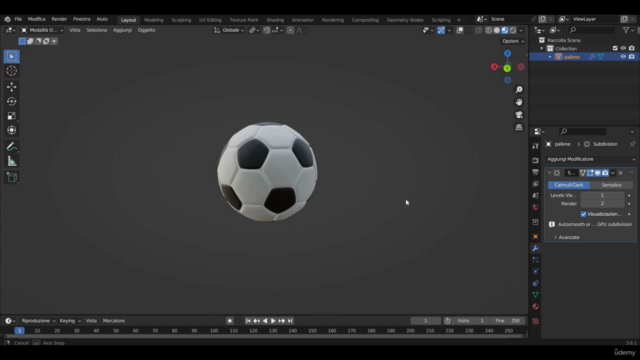
Task: Jump to the timeline end frame
Action: (290, 321)
